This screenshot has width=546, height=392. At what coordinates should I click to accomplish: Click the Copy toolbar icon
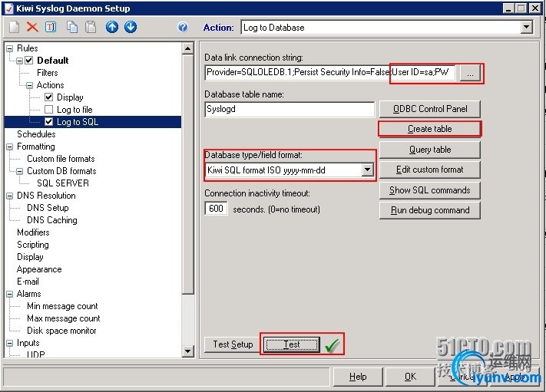[72, 27]
